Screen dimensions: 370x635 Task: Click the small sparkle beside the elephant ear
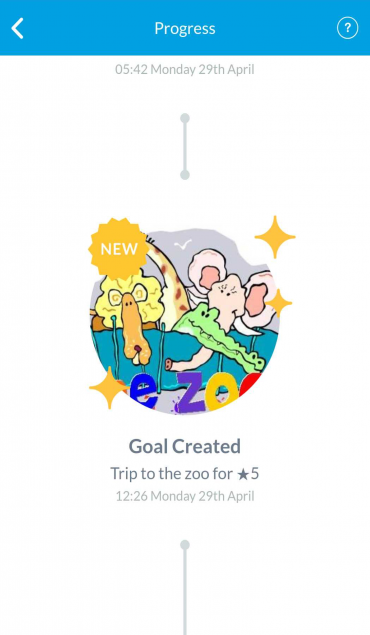click(x=279, y=303)
